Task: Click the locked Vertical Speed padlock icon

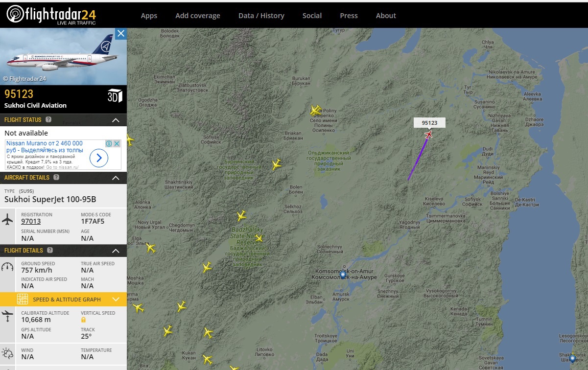Action: pyautogui.click(x=84, y=320)
